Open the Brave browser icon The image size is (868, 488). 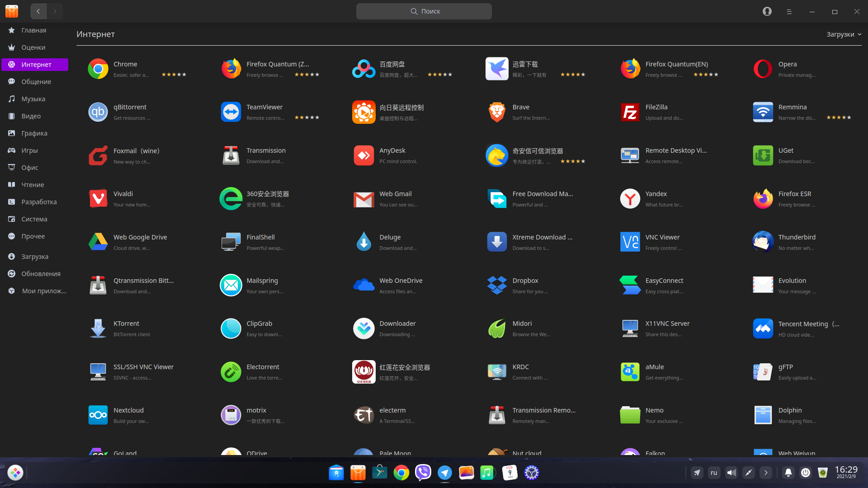coord(497,112)
